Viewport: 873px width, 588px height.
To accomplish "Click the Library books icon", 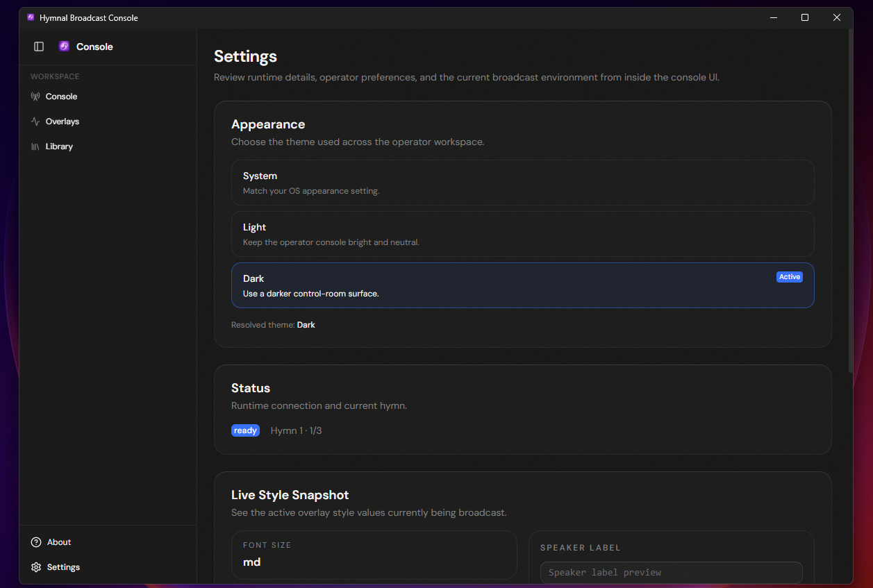I will pyautogui.click(x=35, y=146).
